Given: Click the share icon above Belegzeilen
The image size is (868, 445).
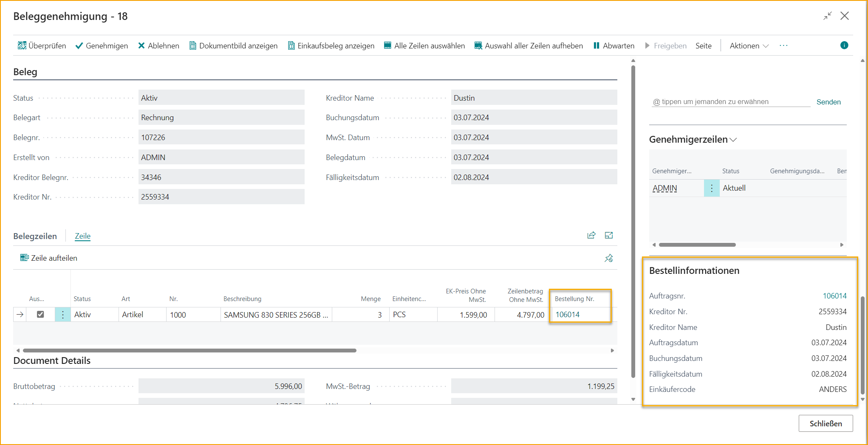Looking at the screenshot, I should [x=591, y=235].
